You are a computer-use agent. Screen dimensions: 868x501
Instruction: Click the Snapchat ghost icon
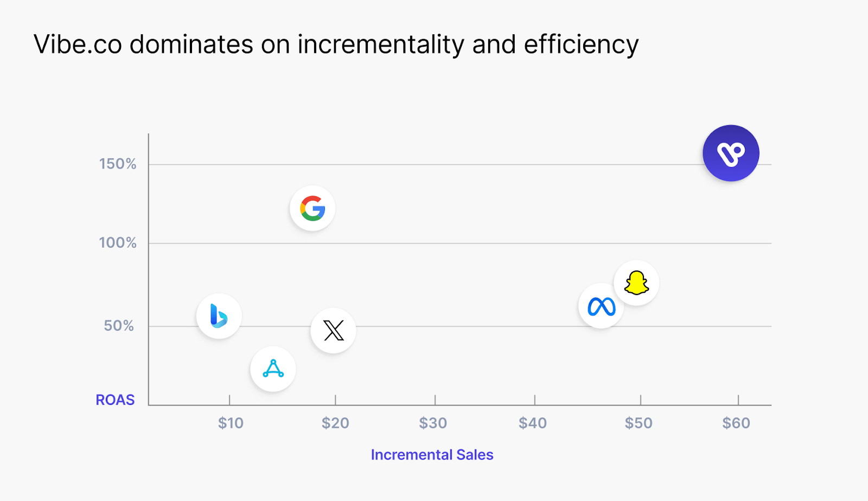coord(636,283)
